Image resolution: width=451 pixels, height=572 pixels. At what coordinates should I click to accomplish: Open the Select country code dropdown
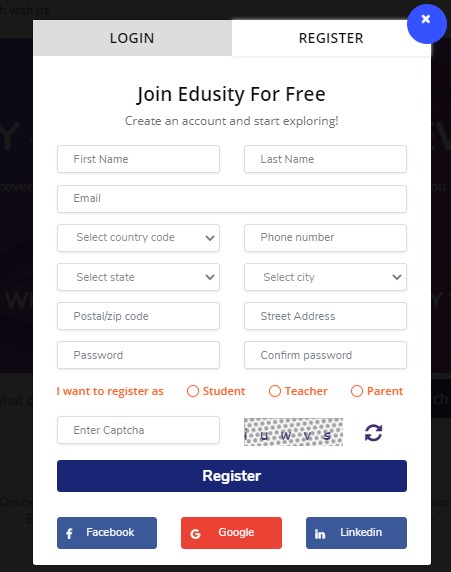(138, 238)
